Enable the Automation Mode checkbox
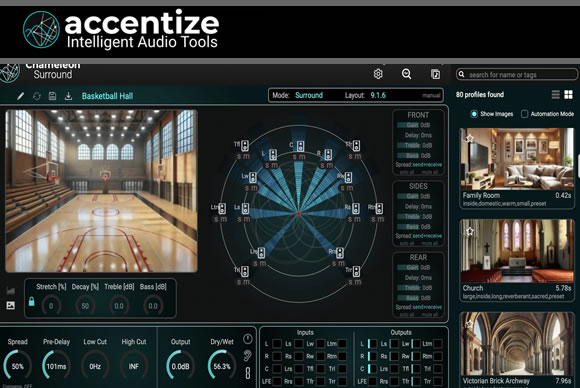The image size is (580, 388). pyautogui.click(x=524, y=114)
